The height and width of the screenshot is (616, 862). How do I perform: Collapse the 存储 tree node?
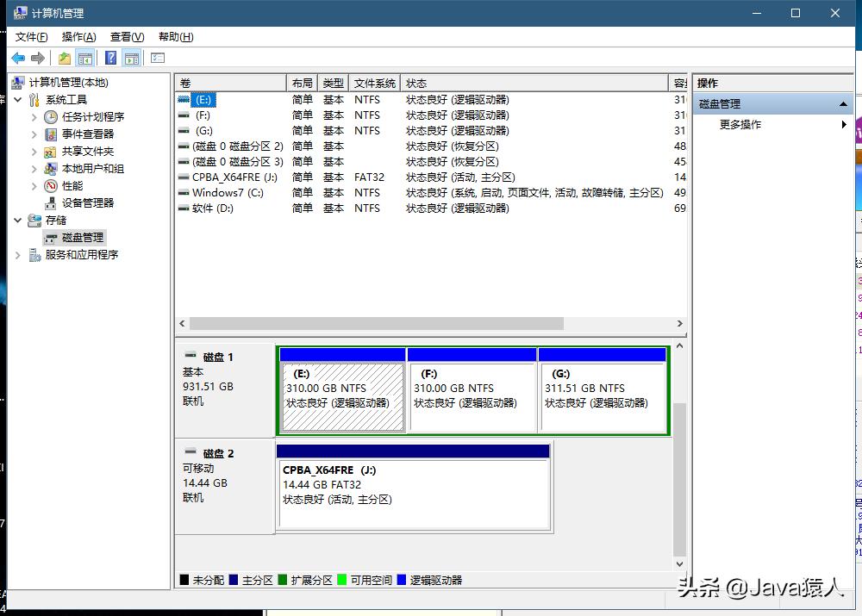[x=18, y=220]
